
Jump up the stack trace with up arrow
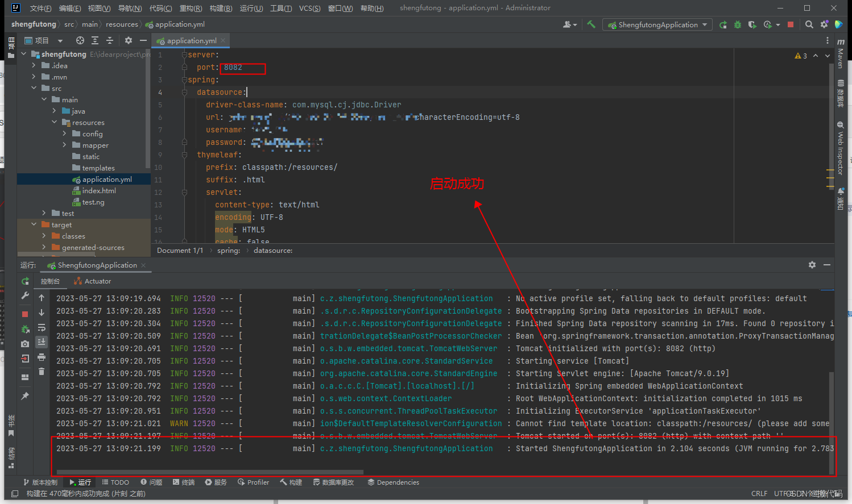[42, 298]
